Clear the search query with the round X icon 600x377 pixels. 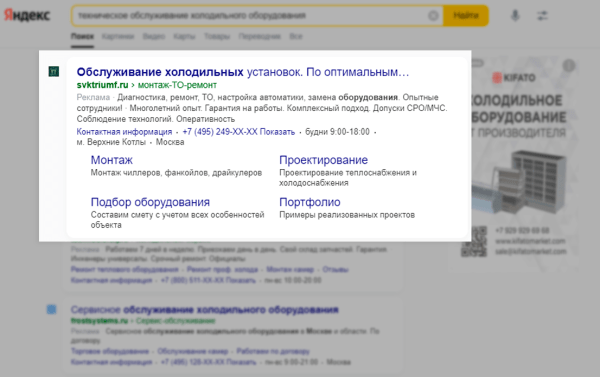pyautogui.click(x=433, y=16)
